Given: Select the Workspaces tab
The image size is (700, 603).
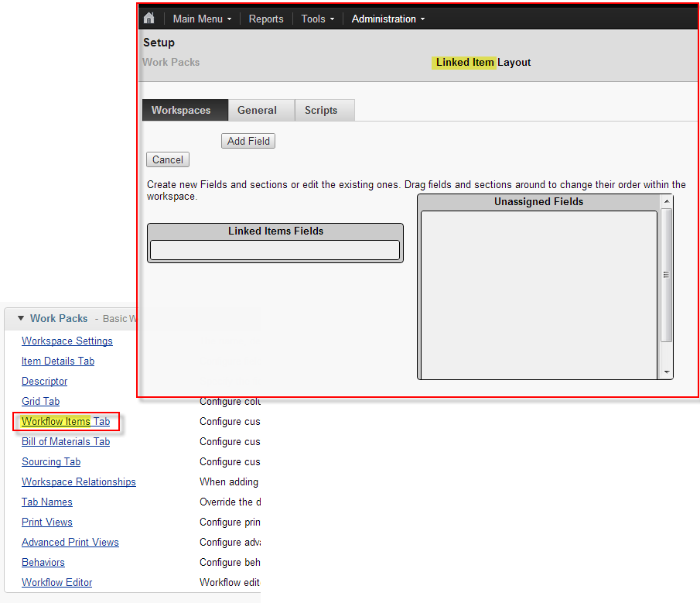Looking at the screenshot, I should (x=184, y=110).
